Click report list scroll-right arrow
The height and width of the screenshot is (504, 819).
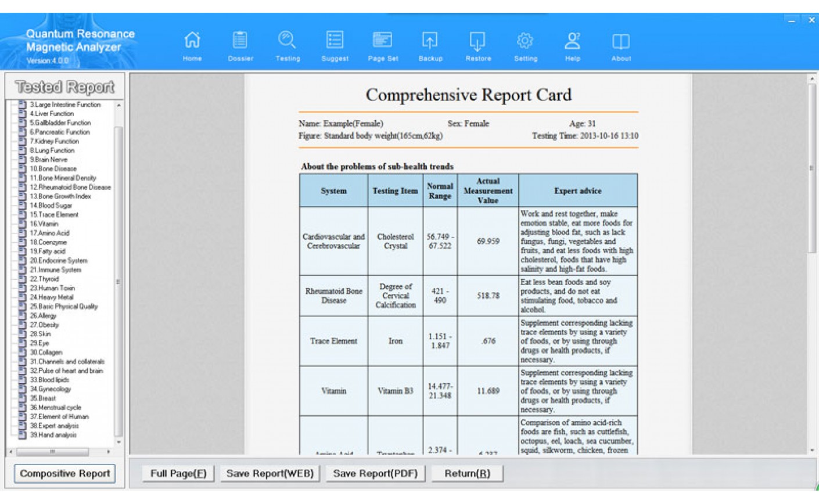click(x=109, y=451)
